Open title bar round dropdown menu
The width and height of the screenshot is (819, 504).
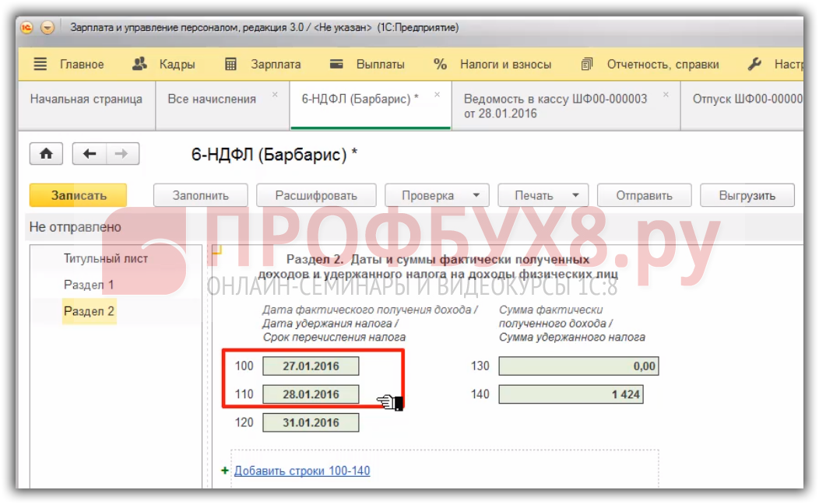coord(47,27)
